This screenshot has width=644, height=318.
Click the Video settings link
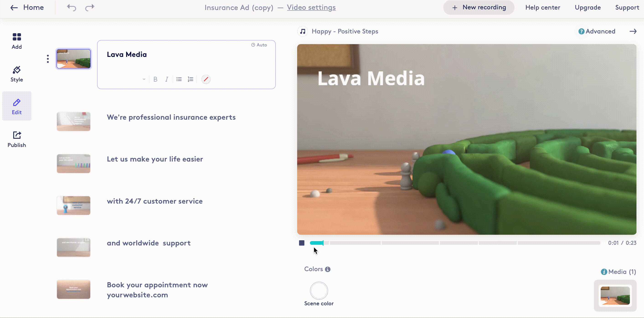(311, 7)
